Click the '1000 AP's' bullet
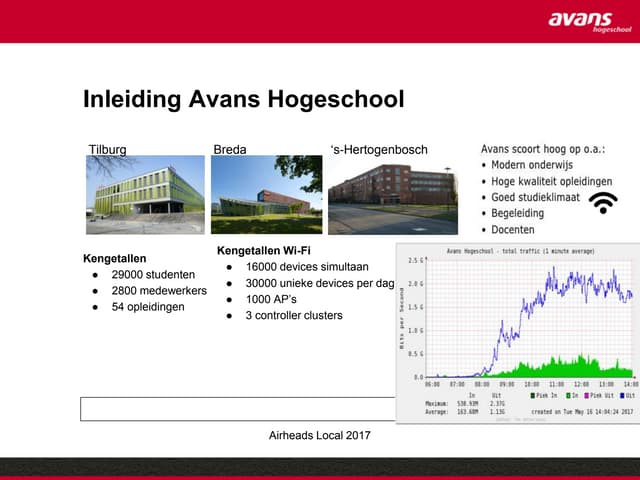This screenshot has height=480, width=640. (273, 299)
